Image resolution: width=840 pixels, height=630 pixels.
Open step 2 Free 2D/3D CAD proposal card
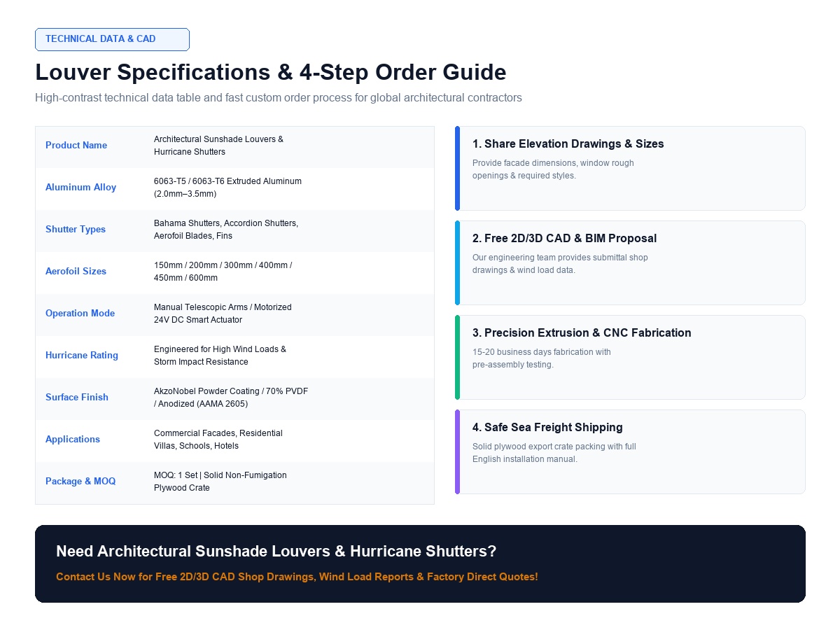click(x=630, y=262)
